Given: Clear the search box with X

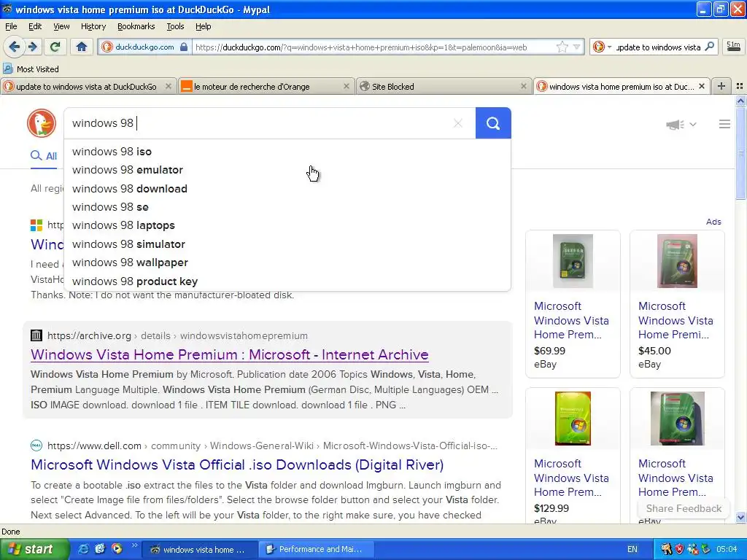Looking at the screenshot, I should pyautogui.click(x=458, y=123).
